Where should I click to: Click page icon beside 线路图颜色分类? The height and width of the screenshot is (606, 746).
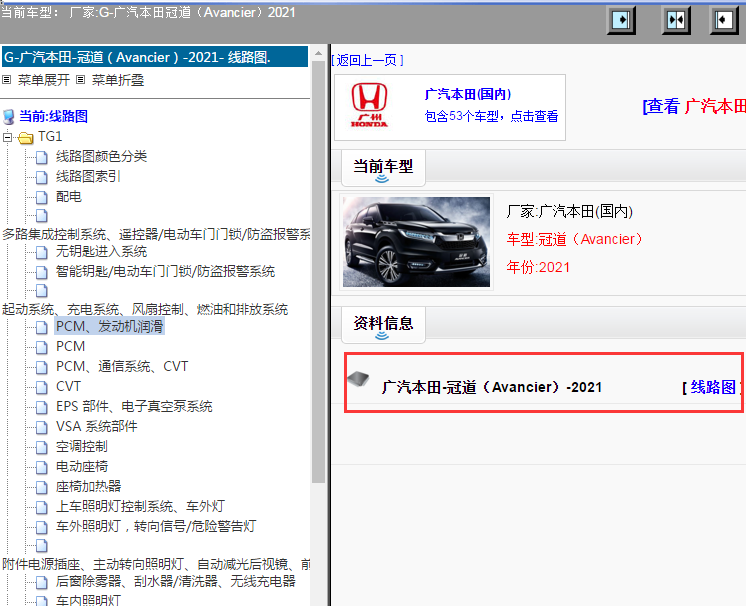42,157
